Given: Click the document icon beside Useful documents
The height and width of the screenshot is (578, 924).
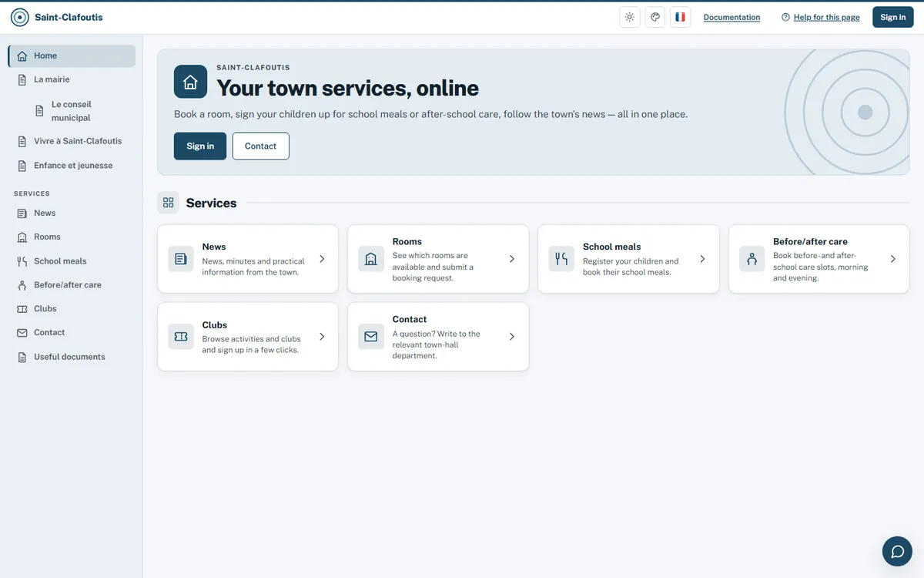Looking at the screenshot, I should 22,358.
